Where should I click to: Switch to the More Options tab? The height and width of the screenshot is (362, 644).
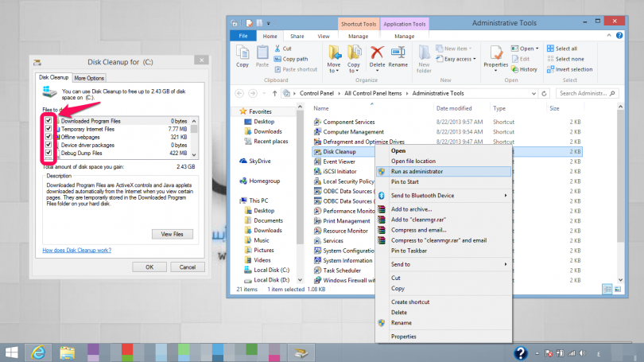(89, 78)
